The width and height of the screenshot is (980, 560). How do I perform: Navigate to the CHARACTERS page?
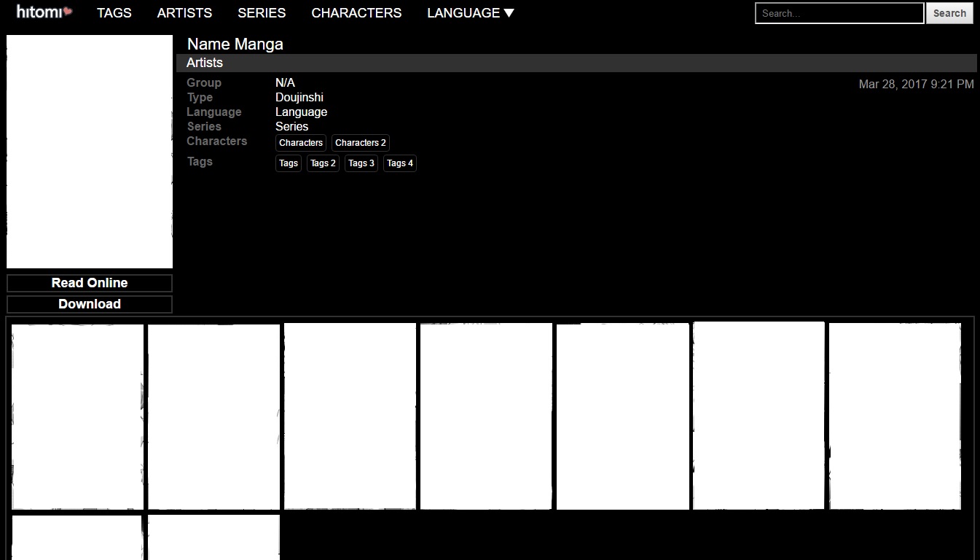pyautogui.click(x=356, y=13)
